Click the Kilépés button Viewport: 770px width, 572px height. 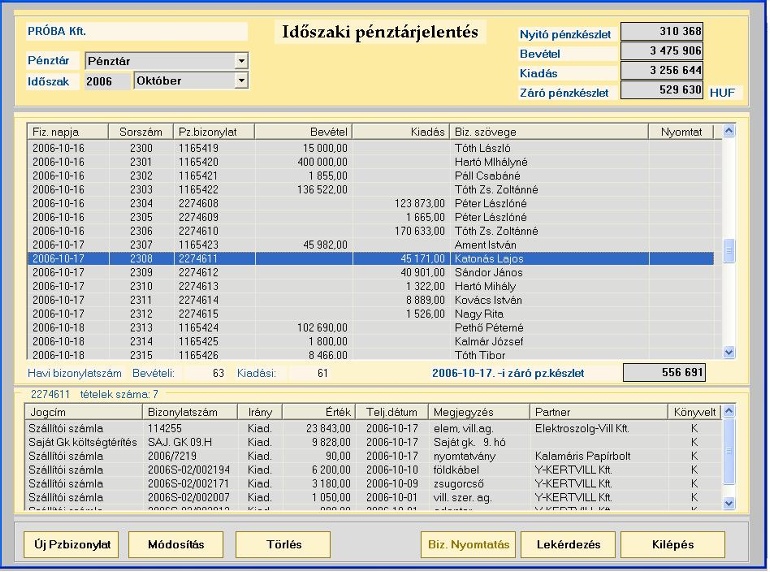673,545
